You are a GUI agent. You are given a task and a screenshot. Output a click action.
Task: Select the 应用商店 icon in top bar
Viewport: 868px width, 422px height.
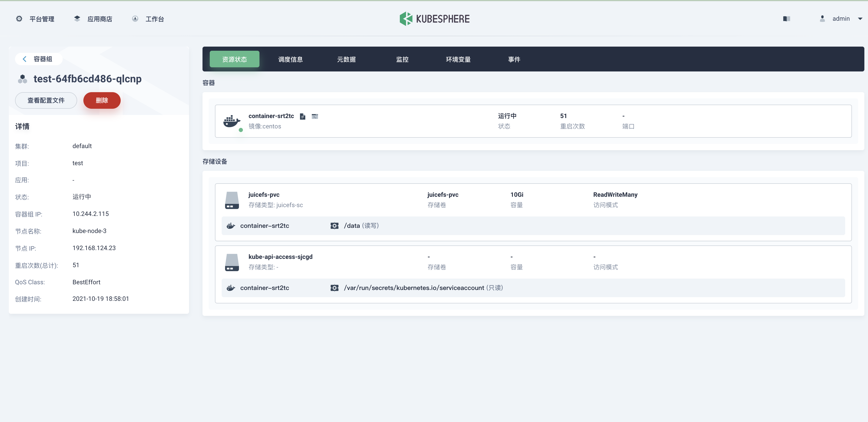tap(77, 19)
